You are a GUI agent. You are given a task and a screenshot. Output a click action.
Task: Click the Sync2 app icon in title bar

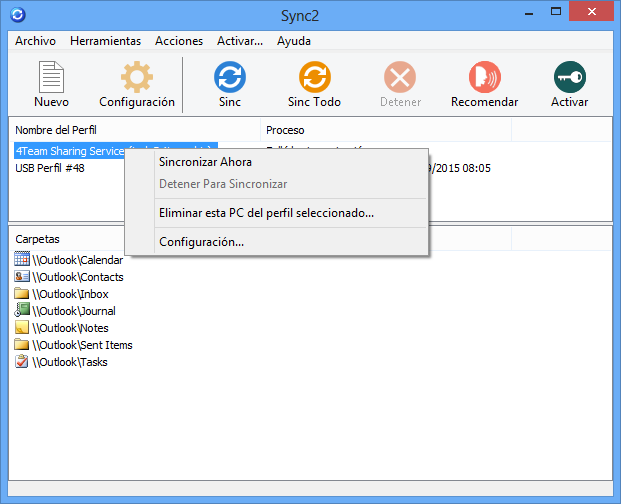(x=18, y=15)
